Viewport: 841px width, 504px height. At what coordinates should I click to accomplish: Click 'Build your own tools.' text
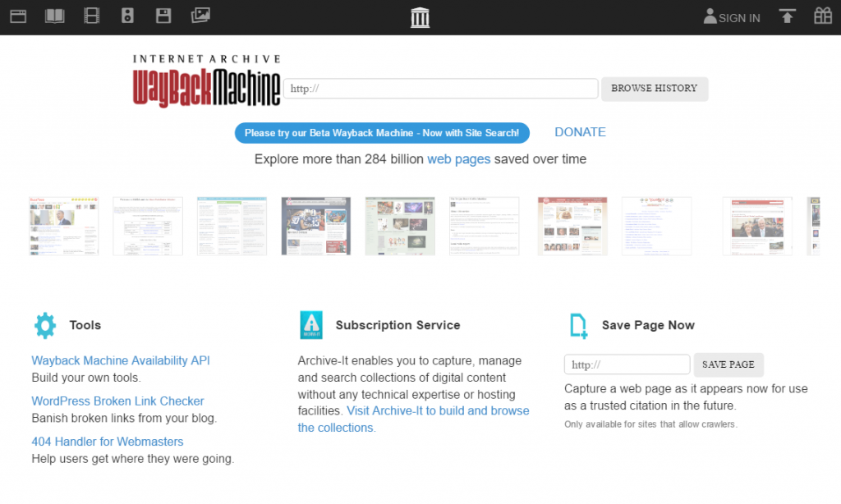(x=86, y=378)
